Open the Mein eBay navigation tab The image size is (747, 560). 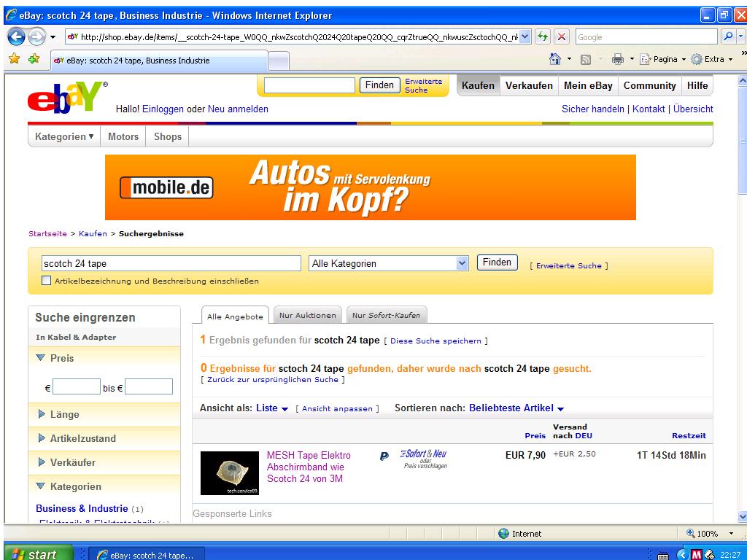(588, 86)
